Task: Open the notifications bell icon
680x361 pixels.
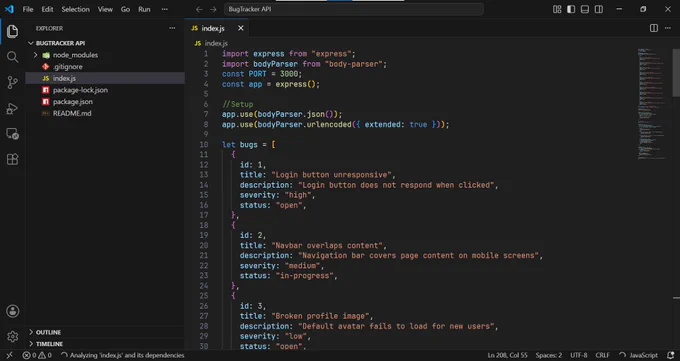Action: pyautogui.click(x=670, y=355)
